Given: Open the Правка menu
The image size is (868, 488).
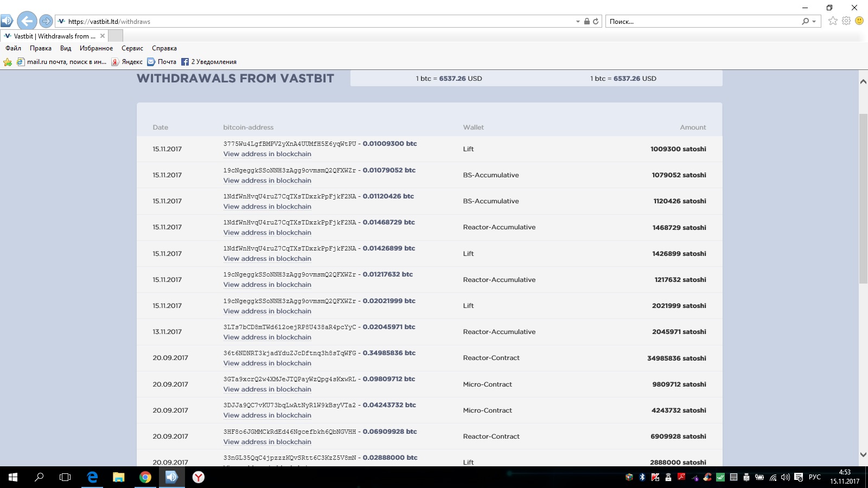Looking at the screenshot, I should tap(41, 48).
